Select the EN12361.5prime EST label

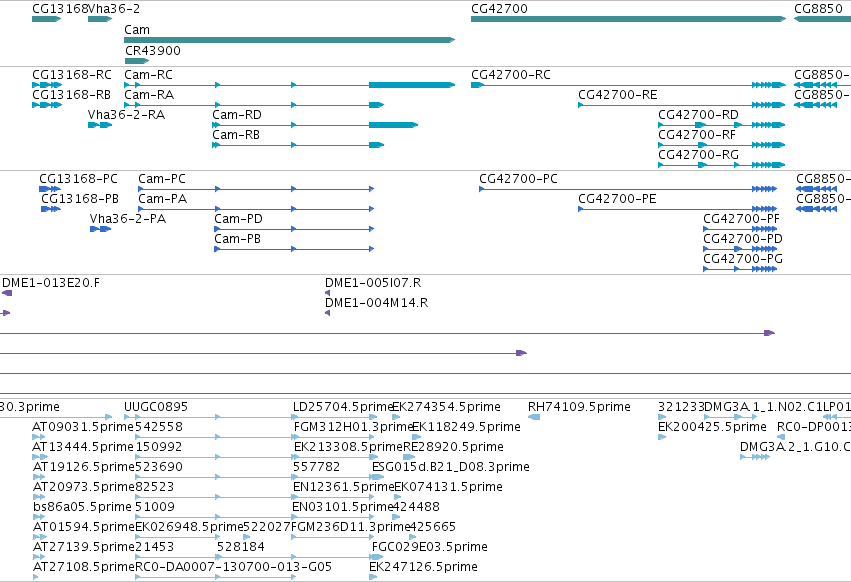coord(344,487)
